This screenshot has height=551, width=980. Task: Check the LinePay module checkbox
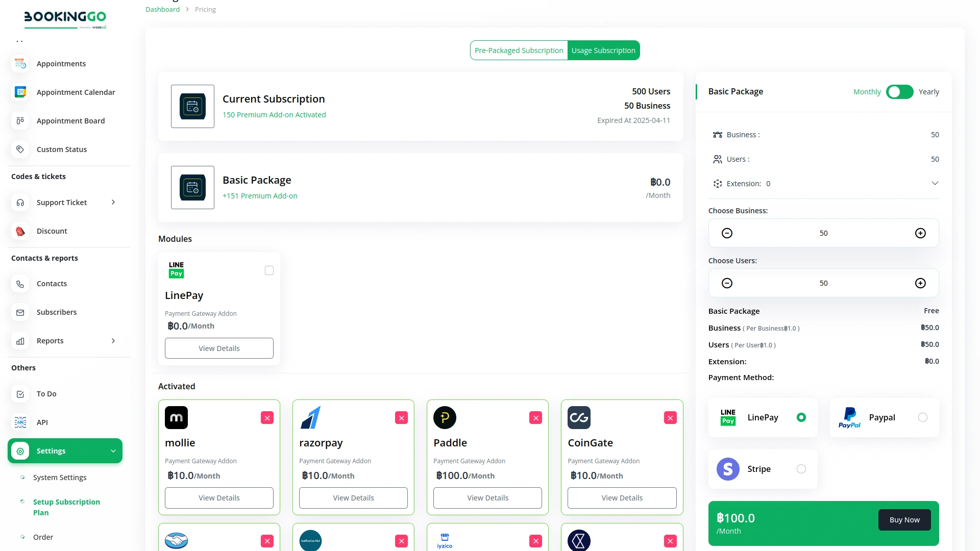click(269, 270)
